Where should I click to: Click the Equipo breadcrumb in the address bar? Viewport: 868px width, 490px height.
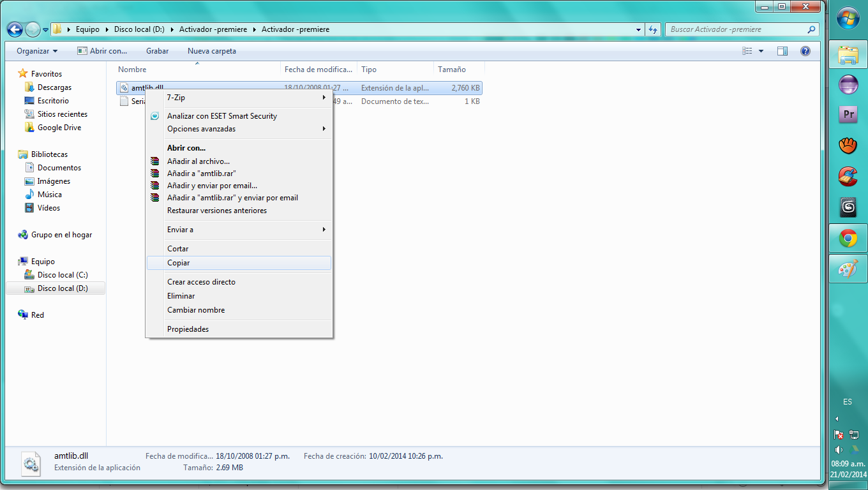pyautogui.click(x=87, y=29)
